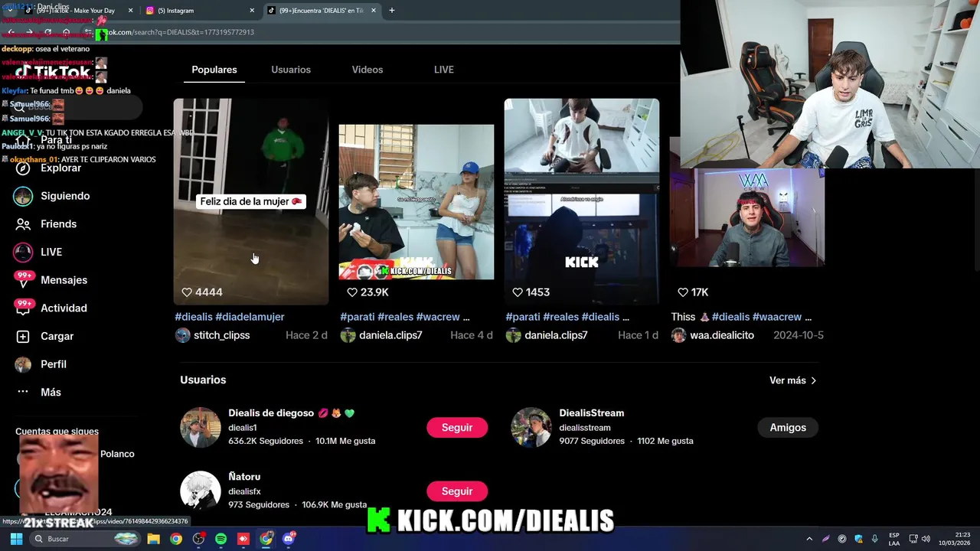Open DiealisStream profile picture
980x551 pixels.
point(531,427)
